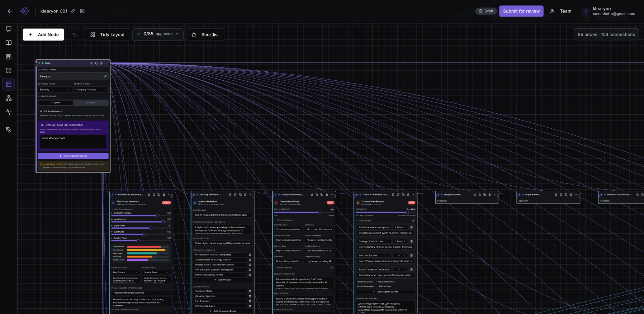Toggle the Economies of Scale barrier chip
This screenshot has height=314, width=644.
point(365,282)
